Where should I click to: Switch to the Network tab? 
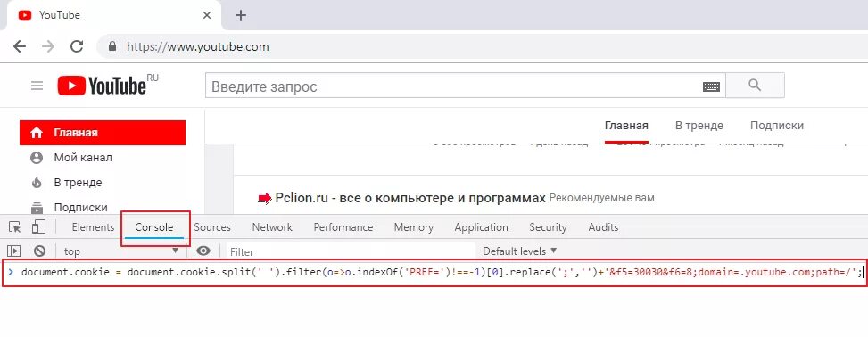(x=272, y=227)
